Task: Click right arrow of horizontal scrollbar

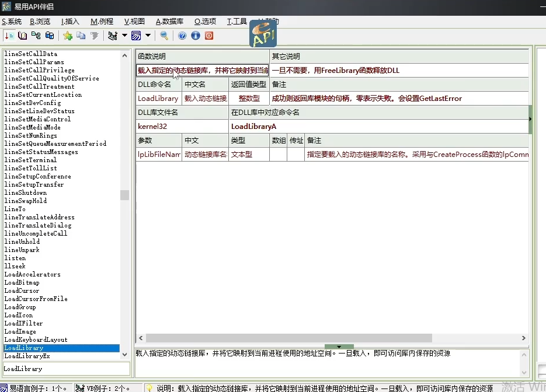Action: point(524,338)
